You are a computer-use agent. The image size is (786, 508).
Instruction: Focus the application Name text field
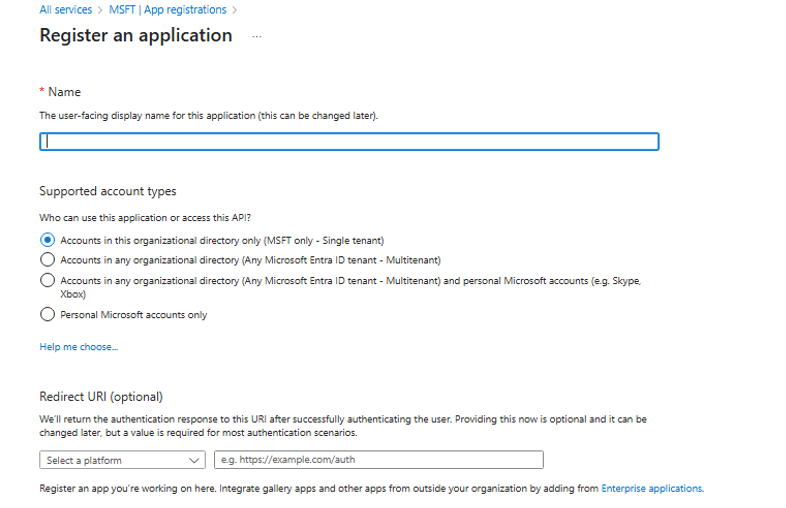point(349,142)
